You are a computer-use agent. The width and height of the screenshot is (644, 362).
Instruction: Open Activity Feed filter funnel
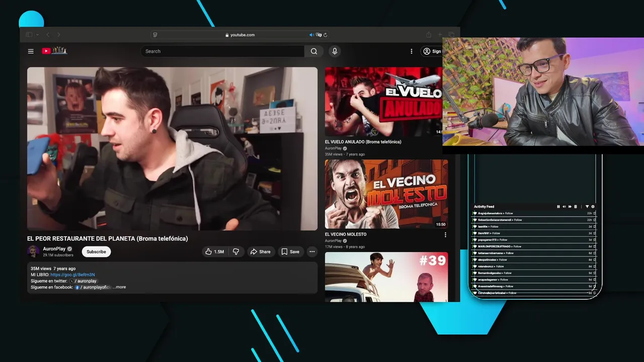tap(587, 207)
